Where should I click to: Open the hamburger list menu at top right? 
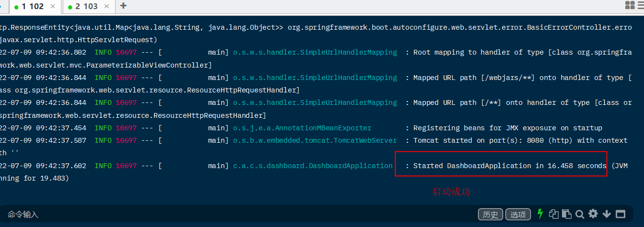(641, 6)
